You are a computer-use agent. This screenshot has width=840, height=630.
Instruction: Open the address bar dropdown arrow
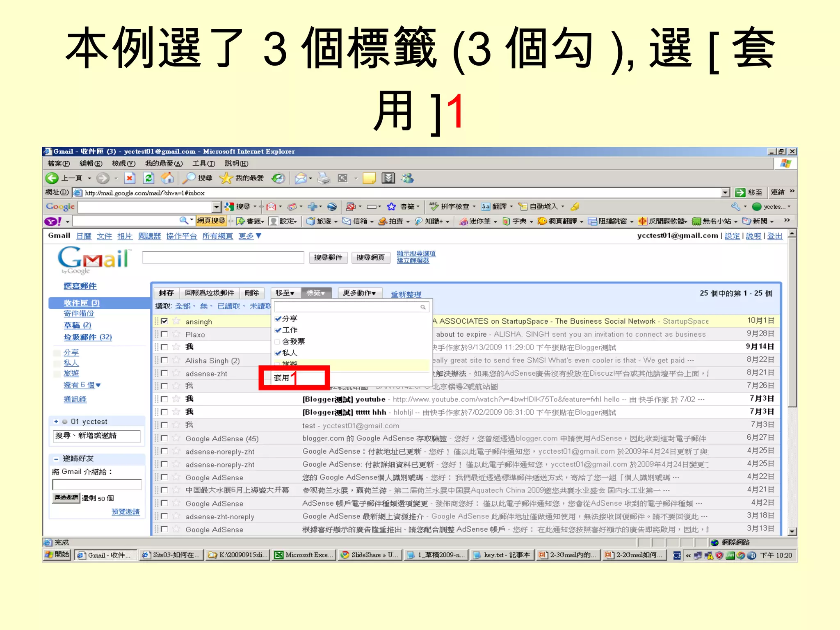pyautogui.click(x=725, y=193)
